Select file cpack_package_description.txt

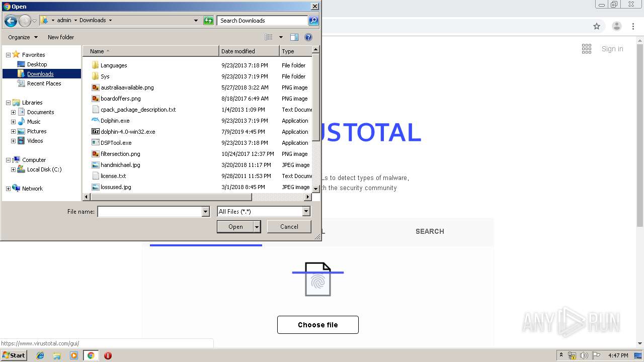pos(138,110)
